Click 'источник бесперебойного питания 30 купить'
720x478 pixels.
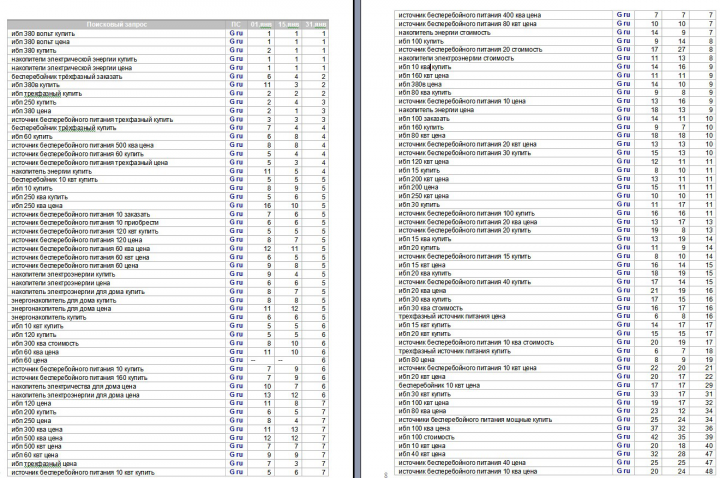click(464, 153)
